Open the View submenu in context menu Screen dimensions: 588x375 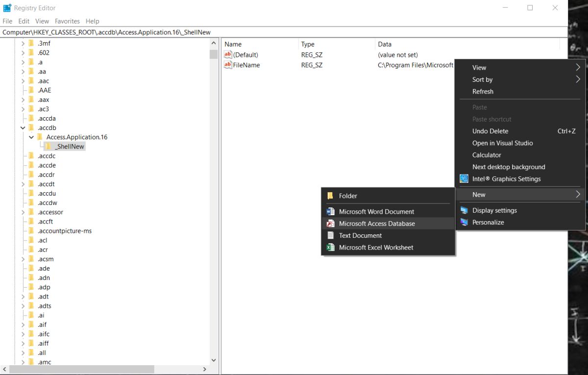pos(520,68)
